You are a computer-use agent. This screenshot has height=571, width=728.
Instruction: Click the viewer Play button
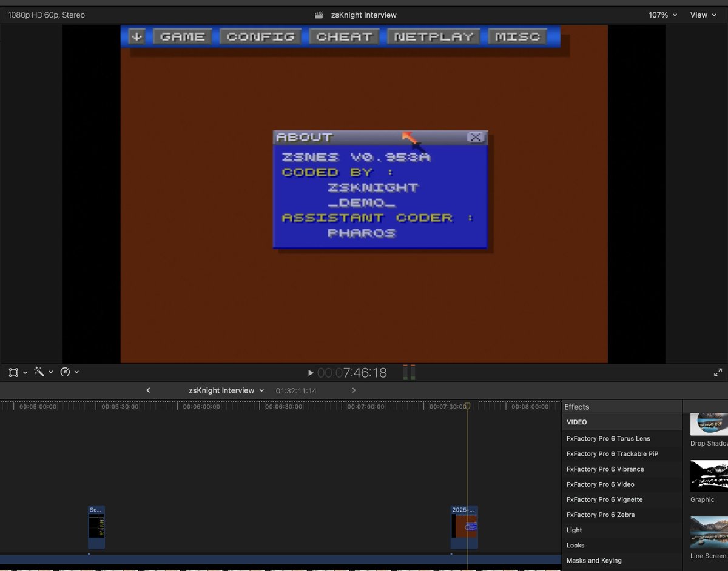point(311,373)
